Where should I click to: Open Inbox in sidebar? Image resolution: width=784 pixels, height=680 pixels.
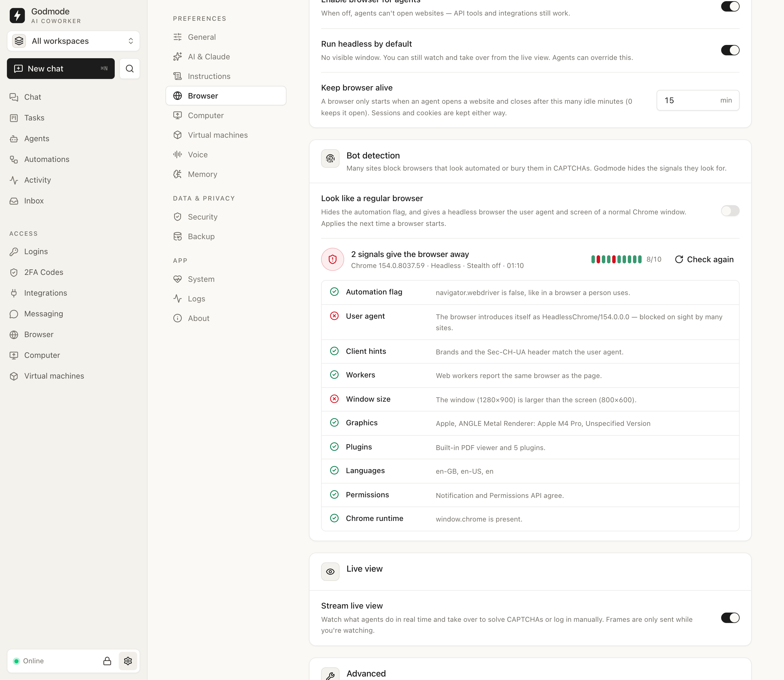click(x=73, y=201)
